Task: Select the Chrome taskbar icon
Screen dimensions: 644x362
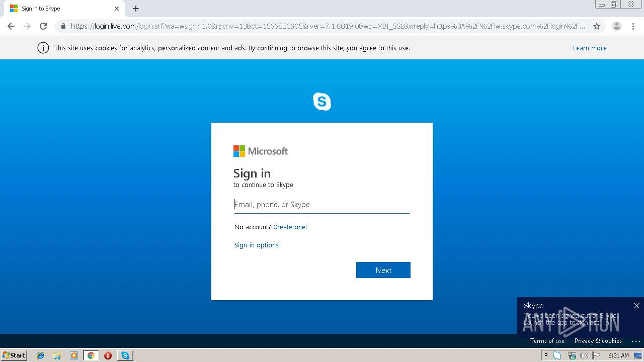Action: (x=91, y=355)
